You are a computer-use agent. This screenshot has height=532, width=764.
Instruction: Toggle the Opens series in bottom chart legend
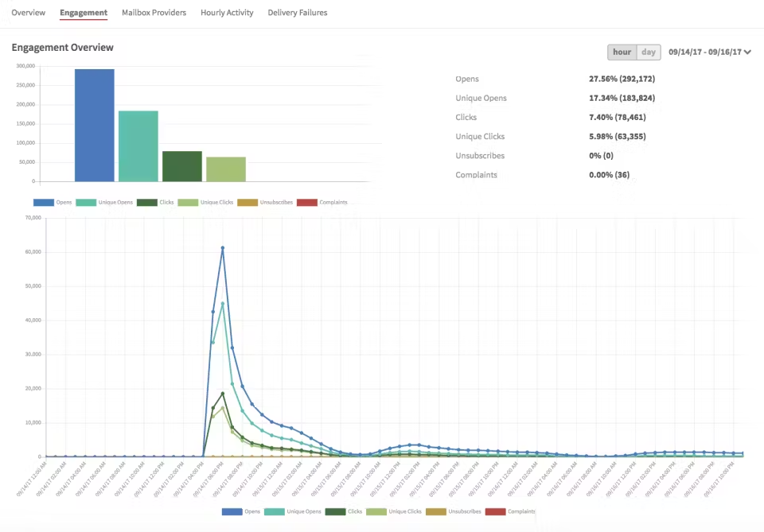pyautogui.click(x=231, y=511)
